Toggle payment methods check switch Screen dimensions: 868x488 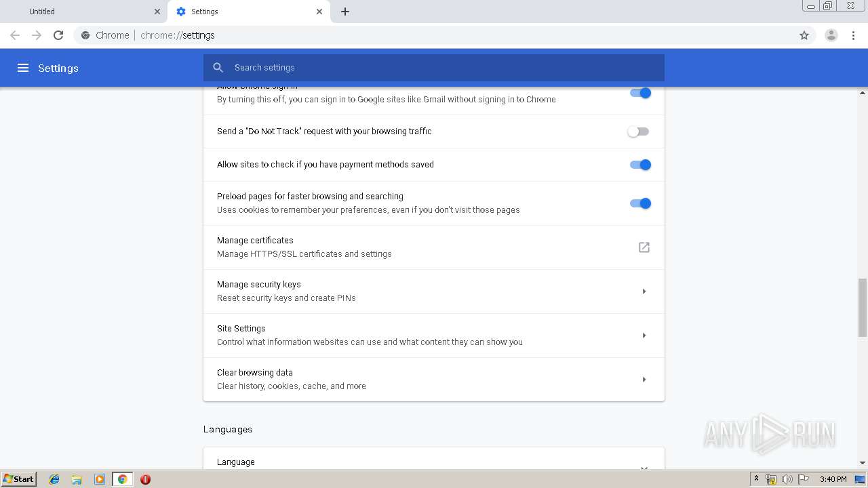click(x=640, y=165)
